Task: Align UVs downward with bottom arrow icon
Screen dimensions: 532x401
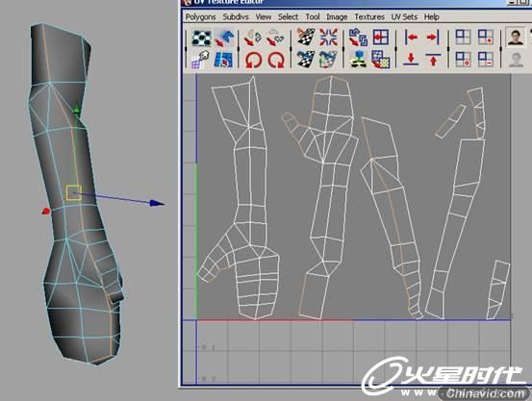Action: 411,59
